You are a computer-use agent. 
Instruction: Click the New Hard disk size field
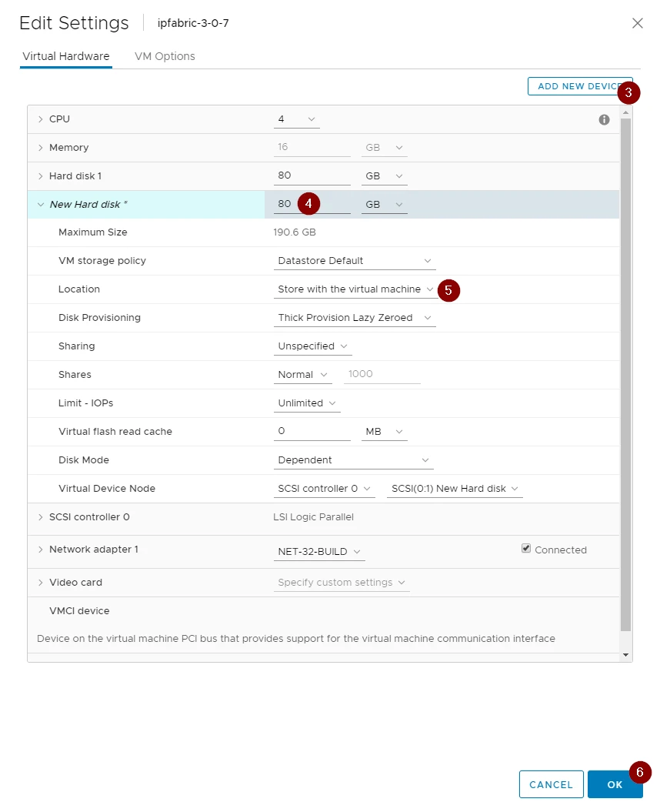[x=286, y=205]
